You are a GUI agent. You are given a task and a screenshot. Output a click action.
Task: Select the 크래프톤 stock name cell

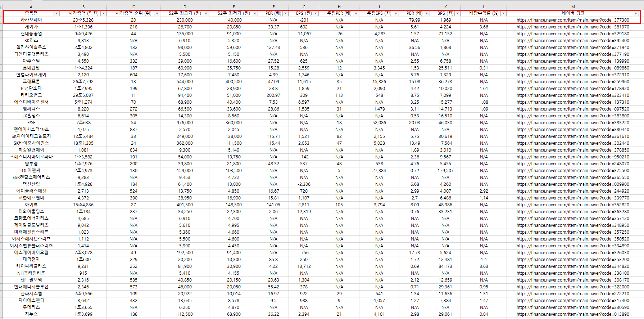coord(31,82)
